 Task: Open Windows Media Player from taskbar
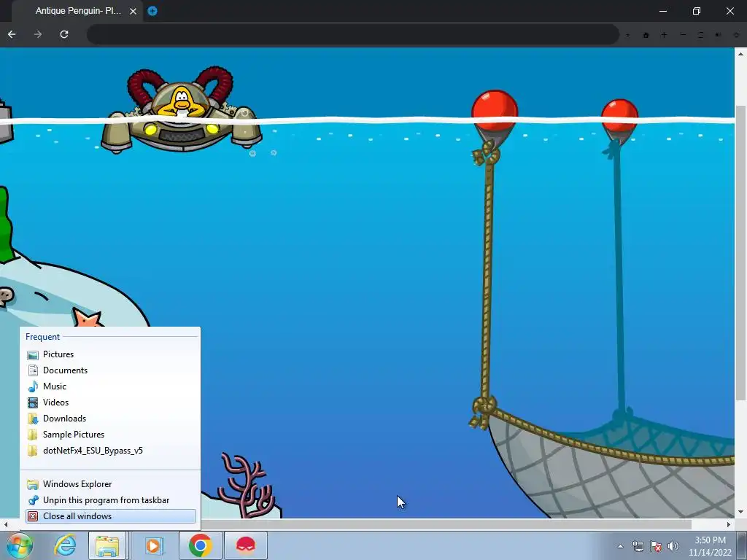coord(153,545)
